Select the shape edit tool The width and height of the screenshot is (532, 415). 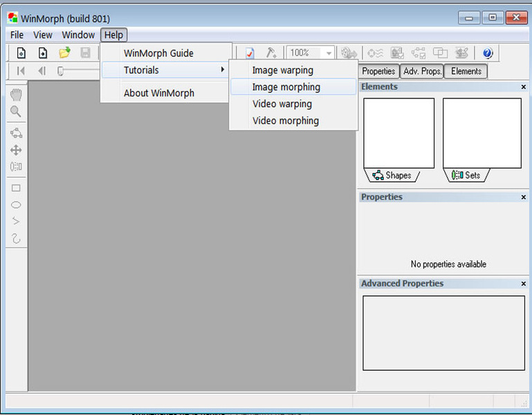pyautogui.click(x=16, y=133)
